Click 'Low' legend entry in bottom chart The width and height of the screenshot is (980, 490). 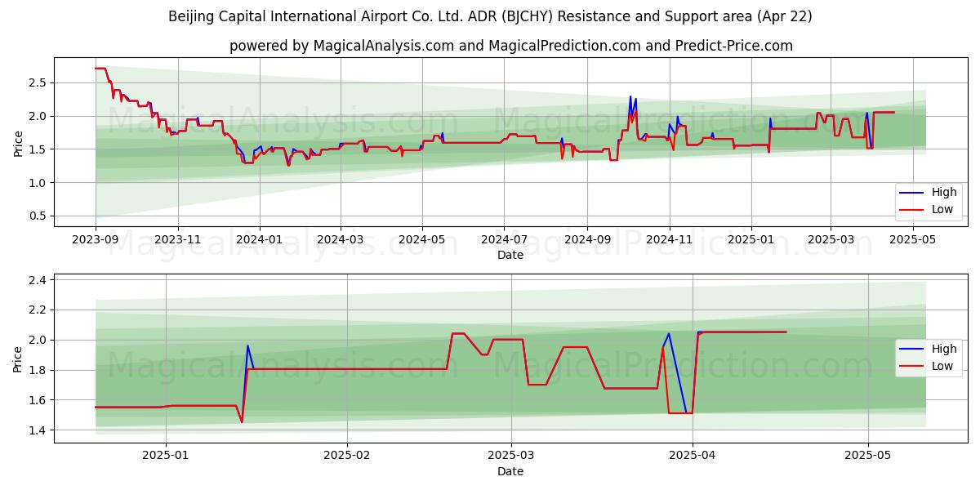click(x=942, y=366)
